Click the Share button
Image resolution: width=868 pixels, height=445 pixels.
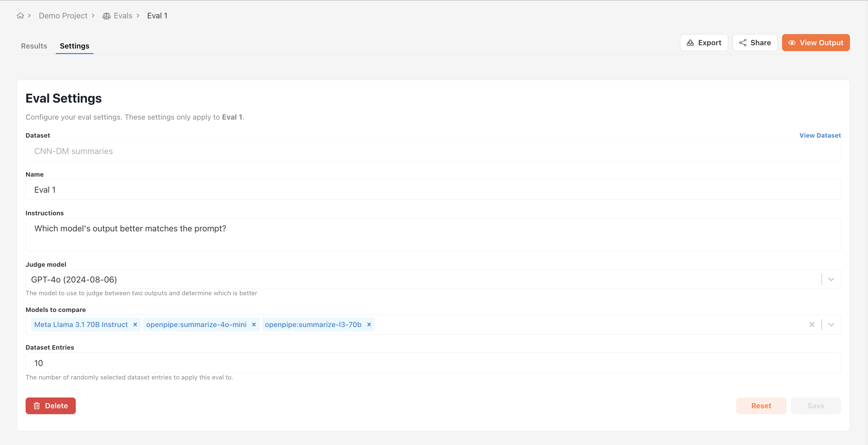[755, 43]
